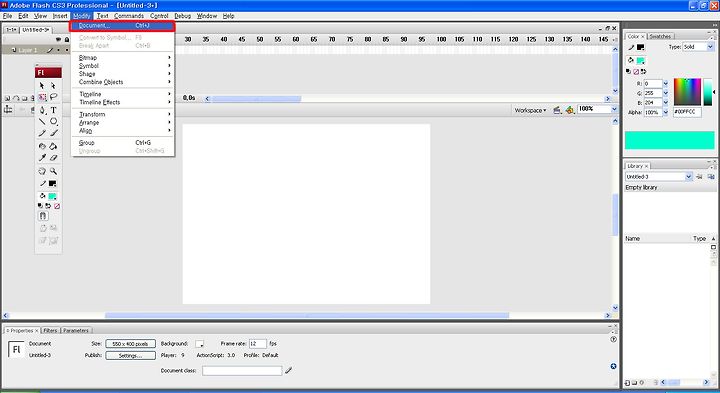This screenshot has height=393, width=720.
Task: Click the Snap to Objects magnet icon
Action: [x=43, y=216]
